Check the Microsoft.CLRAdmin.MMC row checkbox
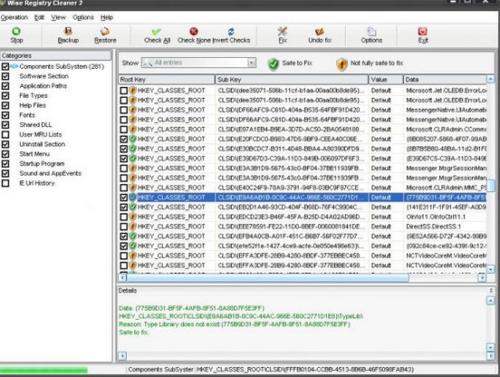This screenshot has width=500, height=377. pos(124,188)
